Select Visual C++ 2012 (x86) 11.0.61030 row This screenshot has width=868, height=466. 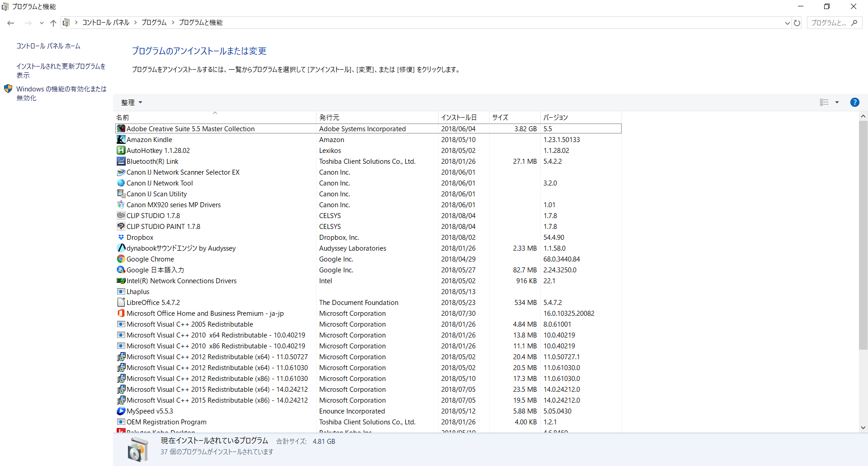coord(368,379)
